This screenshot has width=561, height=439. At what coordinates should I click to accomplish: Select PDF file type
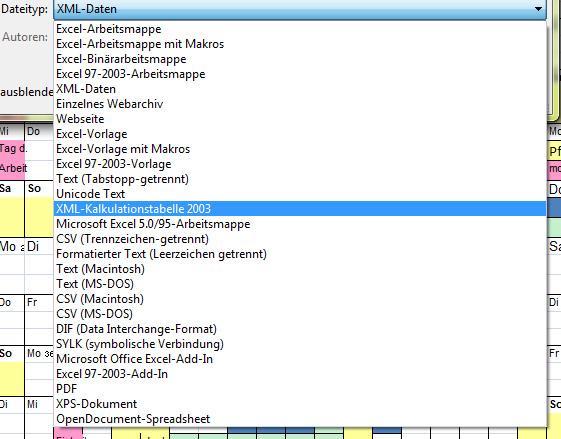pyautogui.click(x=300, y=389)
